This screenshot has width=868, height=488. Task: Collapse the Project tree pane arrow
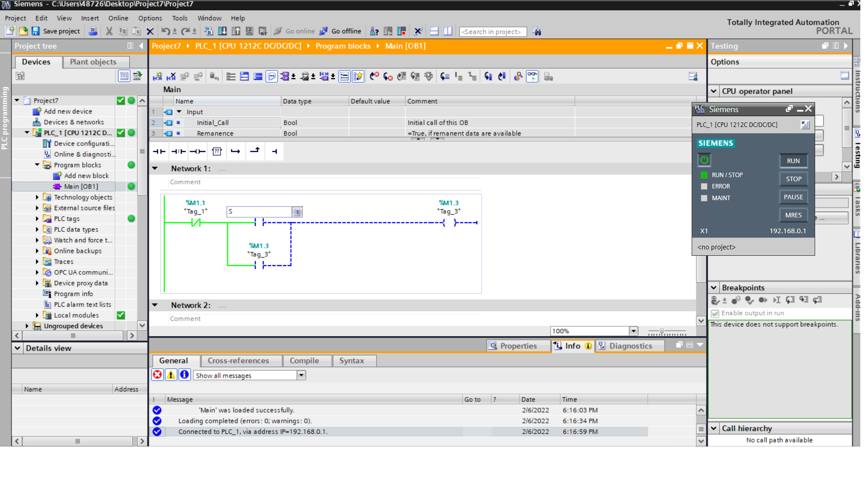[142, 46]
